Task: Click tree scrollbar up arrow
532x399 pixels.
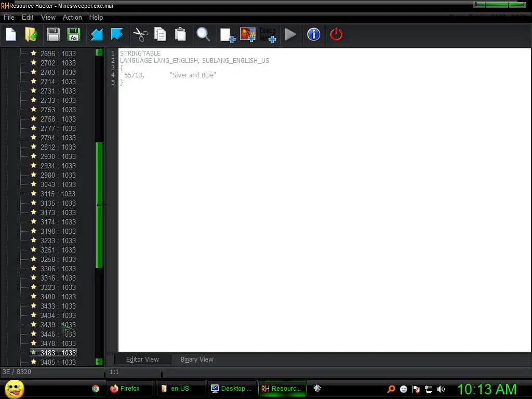Action: tap(99, 52)
